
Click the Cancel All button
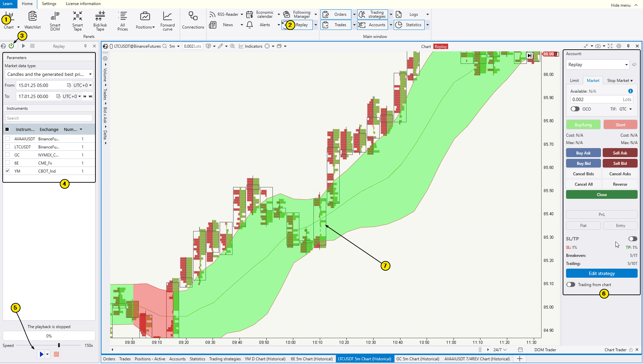click(x=583, y=184)
